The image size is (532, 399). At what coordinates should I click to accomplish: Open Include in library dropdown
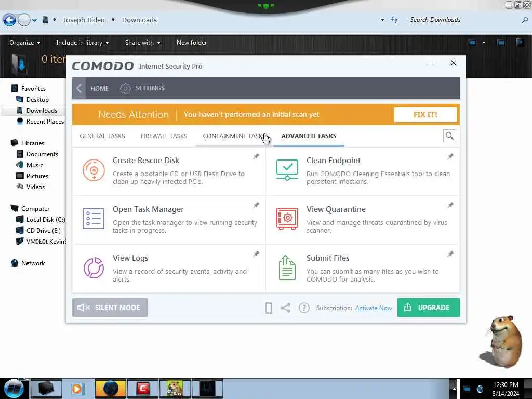point(83,43)
